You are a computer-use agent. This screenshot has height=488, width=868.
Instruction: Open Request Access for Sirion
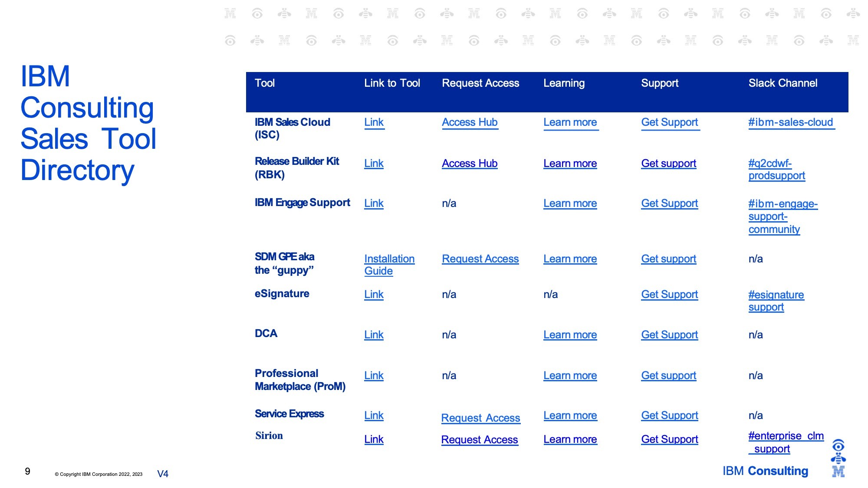[x=479, y=440]
